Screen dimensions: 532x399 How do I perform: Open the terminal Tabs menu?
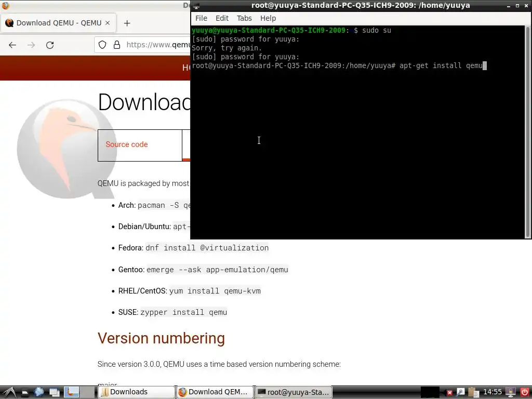tap(244, 18)
